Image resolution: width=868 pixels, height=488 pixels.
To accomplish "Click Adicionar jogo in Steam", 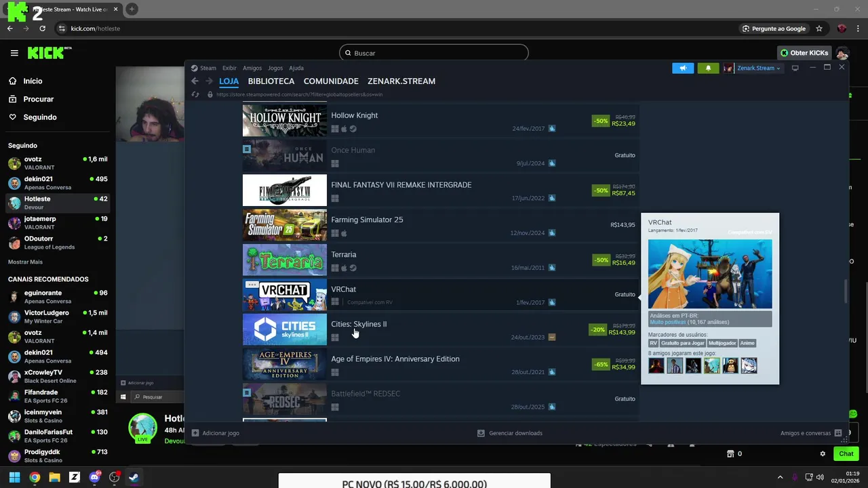I will coord(215,433).
